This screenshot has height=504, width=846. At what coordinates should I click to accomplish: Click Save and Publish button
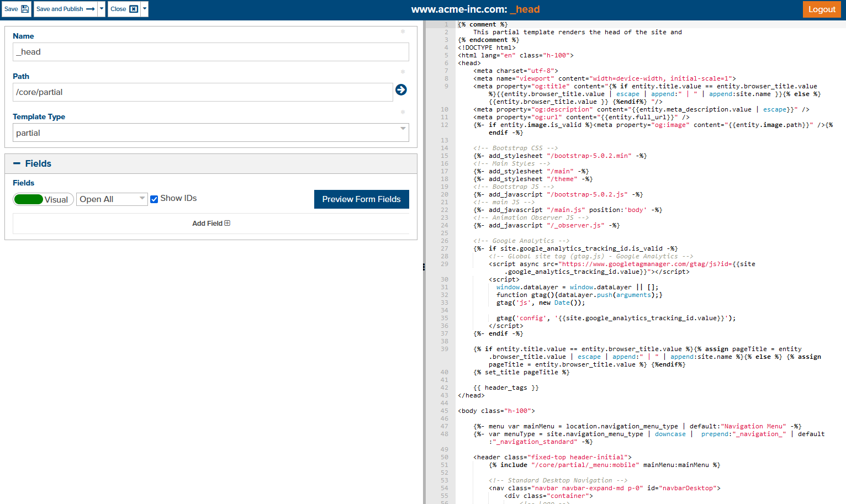(x=65, y=9)
